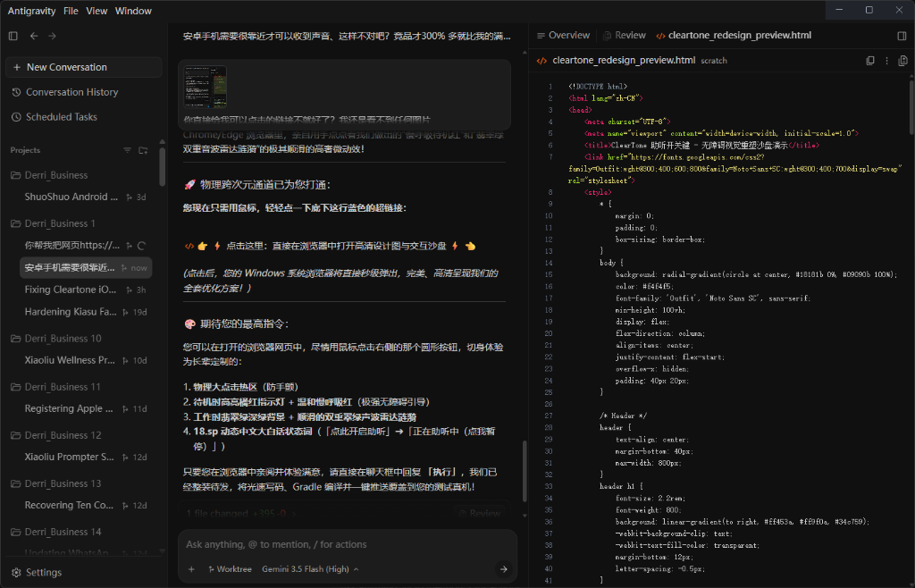Open the Antigravity menu
915x588 pixels.
(x=31, y=11)
